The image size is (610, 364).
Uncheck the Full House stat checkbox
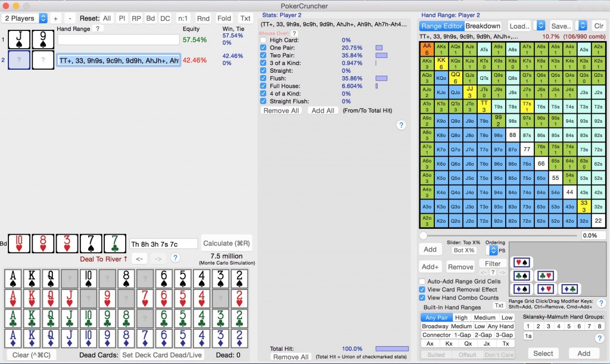[263, 86]
